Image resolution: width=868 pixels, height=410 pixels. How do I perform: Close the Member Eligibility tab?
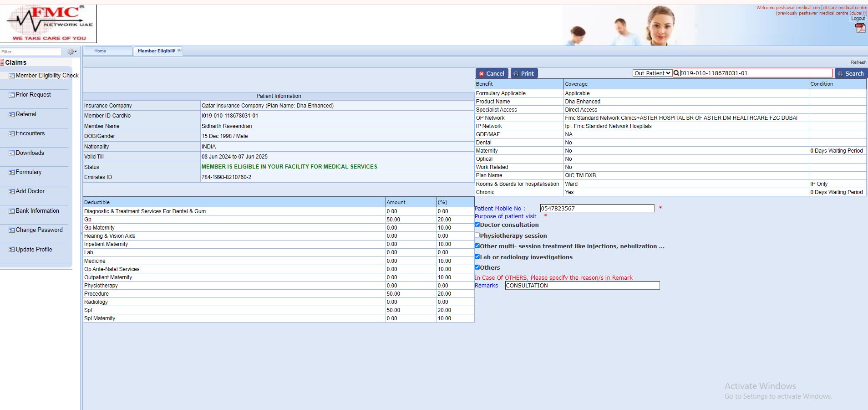point(179,51)
